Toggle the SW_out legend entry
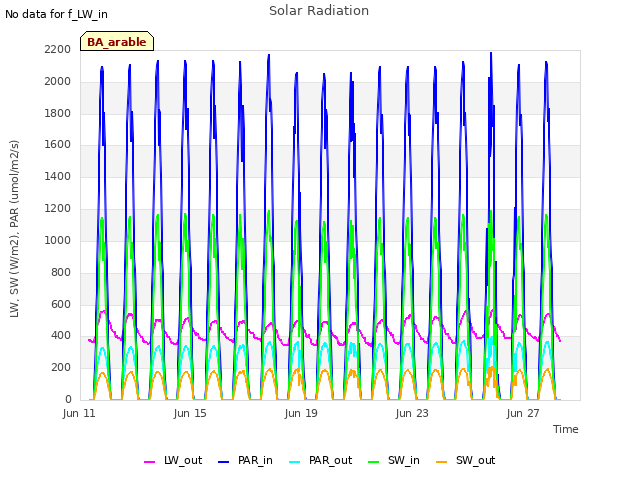 tap(466, 460)
